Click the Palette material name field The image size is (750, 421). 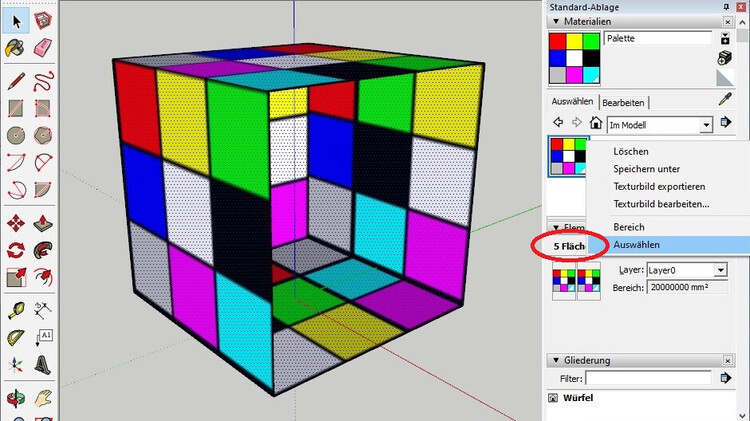pyautogui.click(x=658, y=38)
